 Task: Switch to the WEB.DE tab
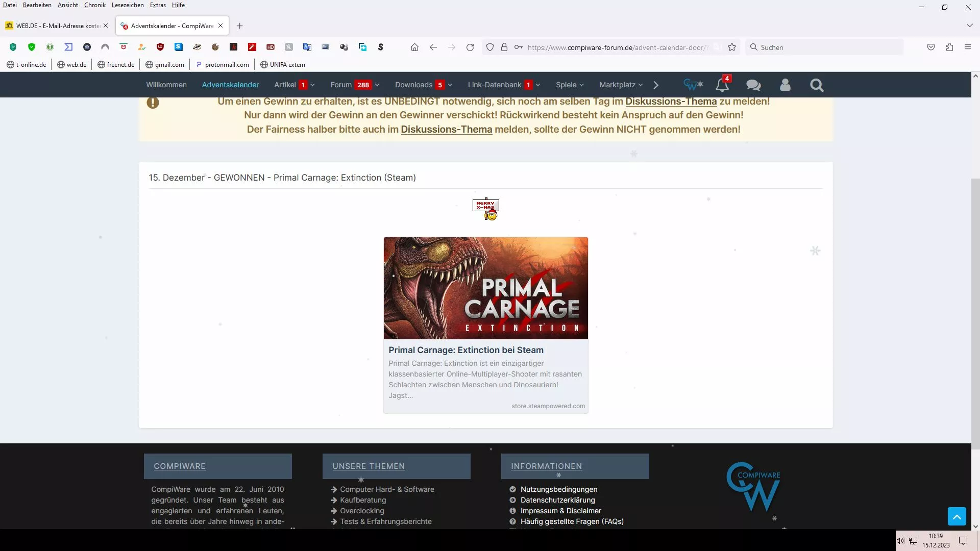point(56,26)
